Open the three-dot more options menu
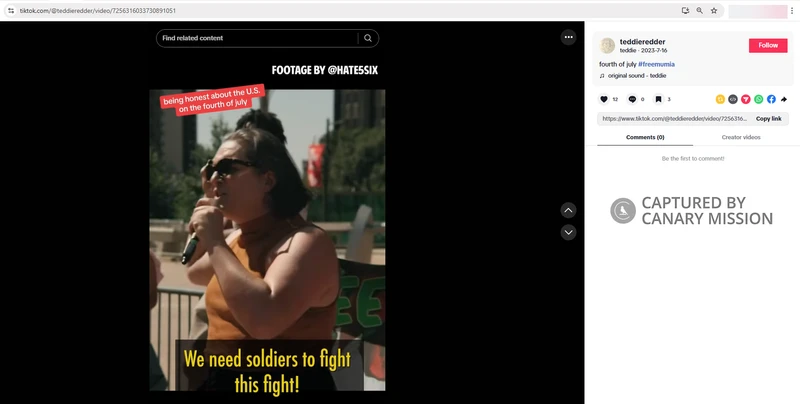This screenshot has height=404, width=800. (x=568, y=37)
